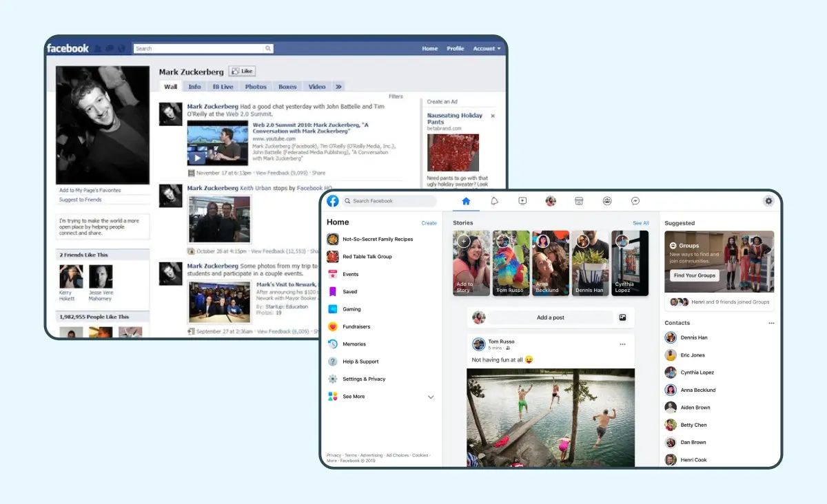Click Suggest to Friends link

(x=80, y=200)
